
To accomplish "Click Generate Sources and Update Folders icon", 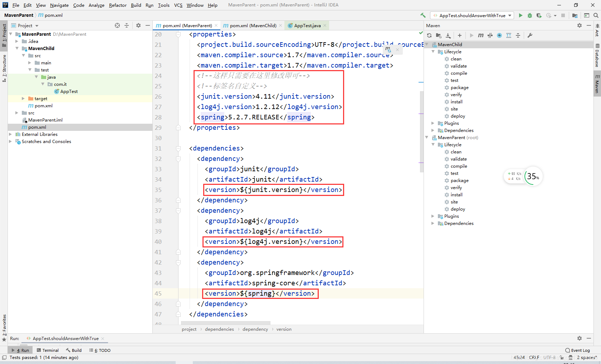I will [x=439, y=35].
